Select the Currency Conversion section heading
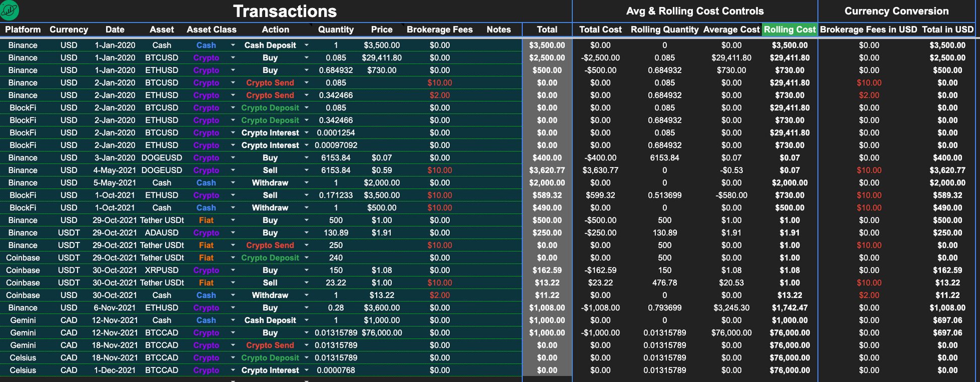Image resolution: width=980 pixels, height=382 pixels. (x=896, y=11)
